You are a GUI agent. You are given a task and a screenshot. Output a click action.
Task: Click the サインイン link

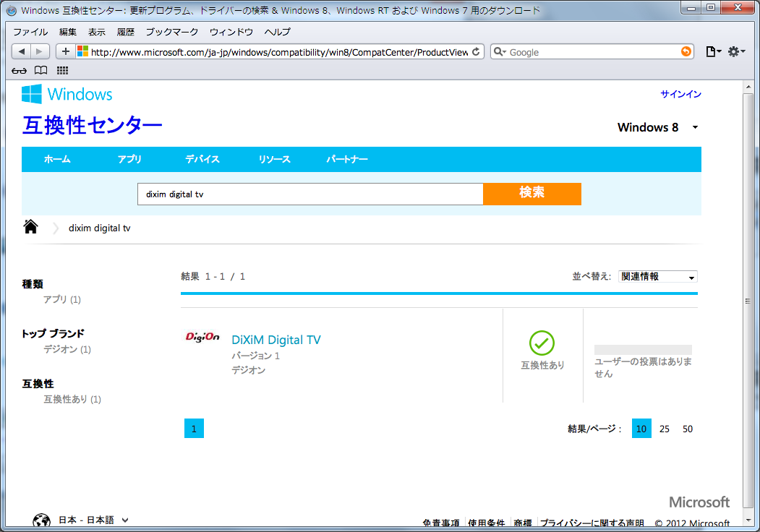[x=680, y=94]
